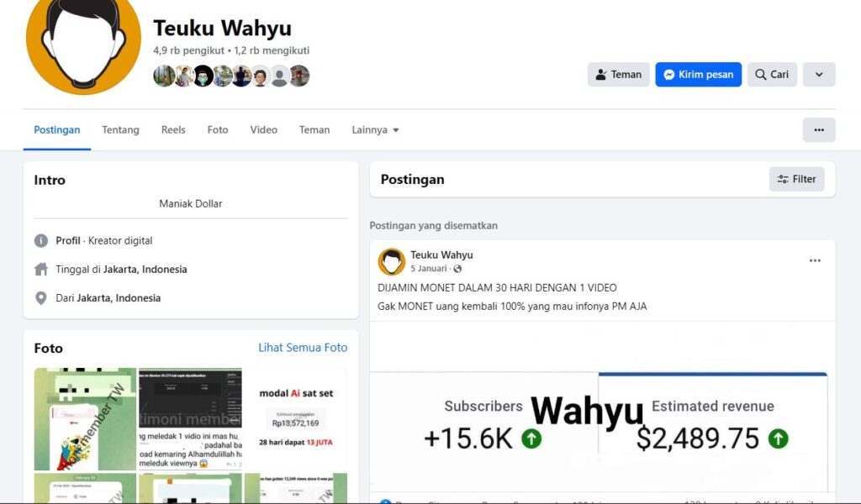
Task: Switch to the Tentang tab
Action: click(120, 130)
